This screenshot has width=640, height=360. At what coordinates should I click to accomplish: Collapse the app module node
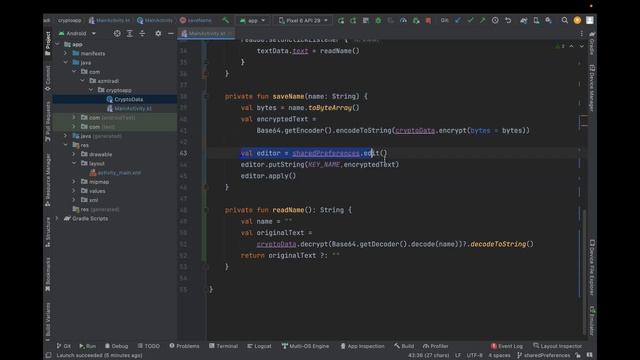(x=57, y=44)
